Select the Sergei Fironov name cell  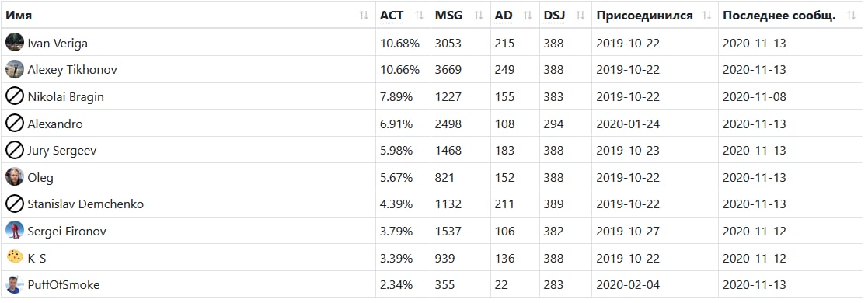point(188,231)
